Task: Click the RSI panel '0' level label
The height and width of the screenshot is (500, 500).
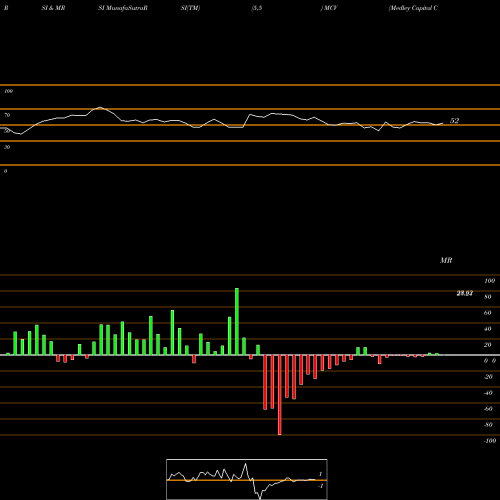Action: click(x=5, y=171)
